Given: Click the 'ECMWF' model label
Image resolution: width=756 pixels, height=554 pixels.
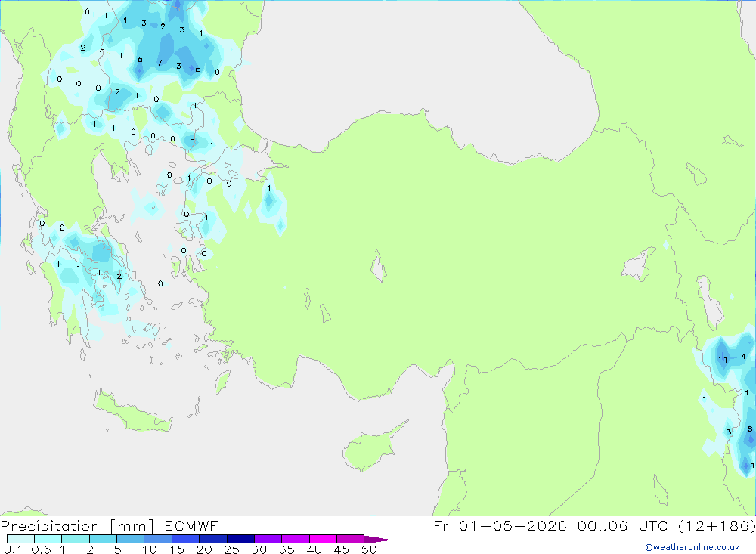Looking at the screenshot, I should 191,526.
